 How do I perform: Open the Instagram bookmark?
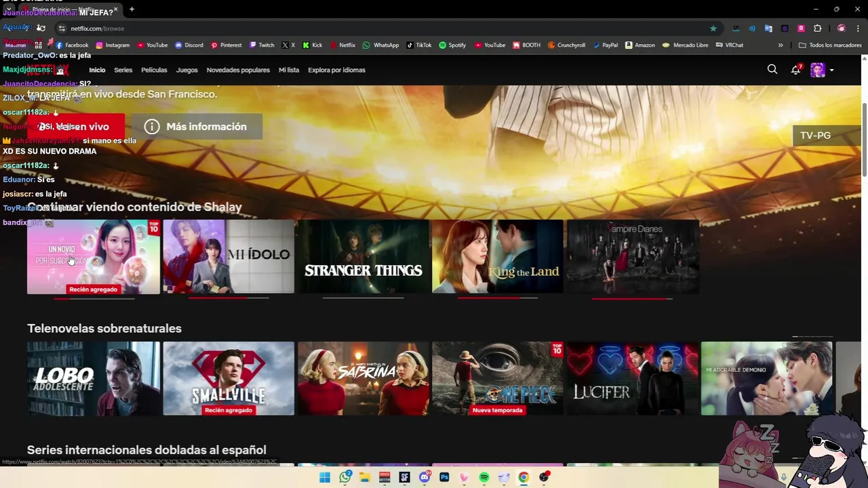pyautogui.click(x=113, y=45)
